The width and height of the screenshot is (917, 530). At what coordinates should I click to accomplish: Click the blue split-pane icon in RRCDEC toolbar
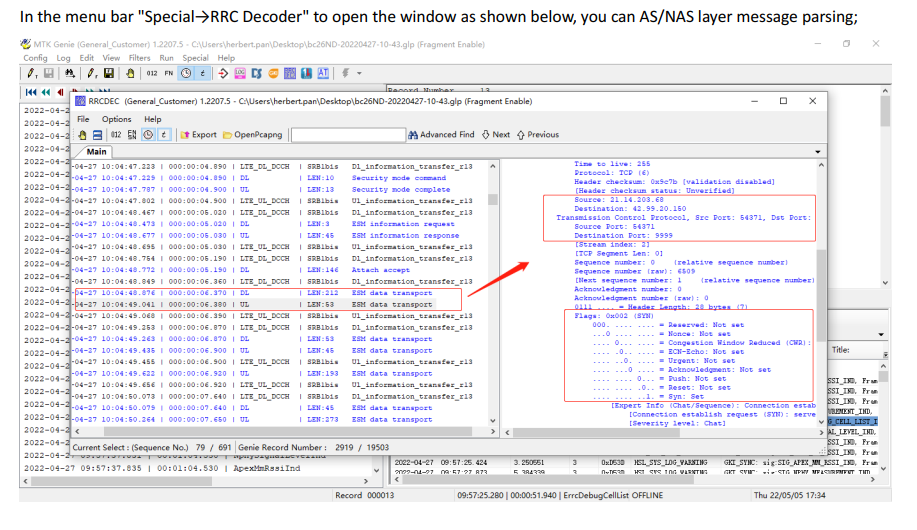click(x=98, y=135)
